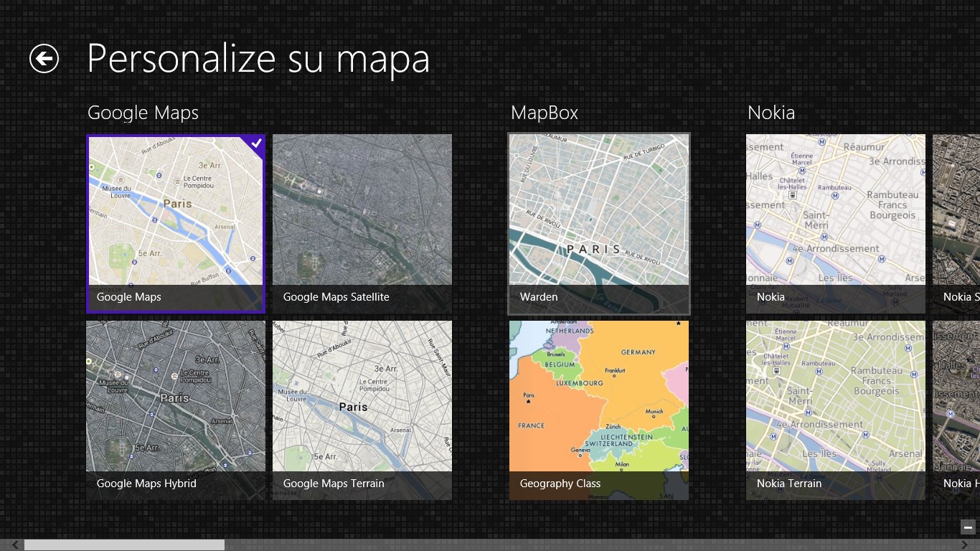
Task: Go back using the circled arrow button
Action: click(44, 59)
